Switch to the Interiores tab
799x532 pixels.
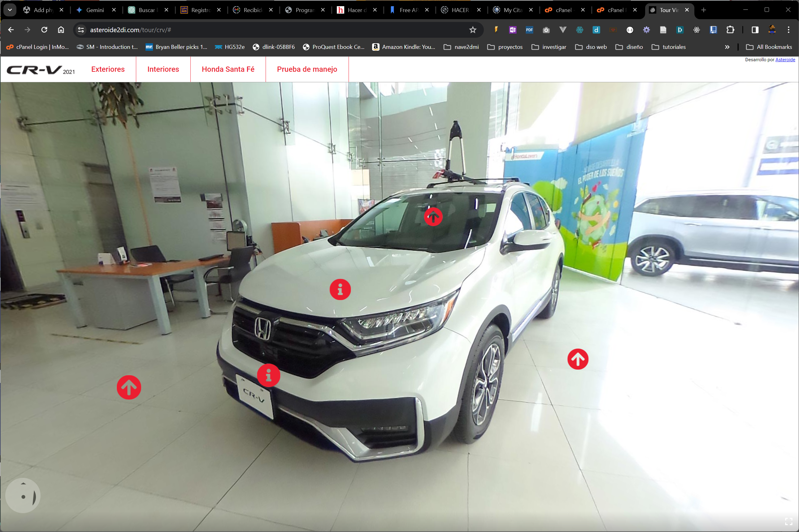[163, 69]
